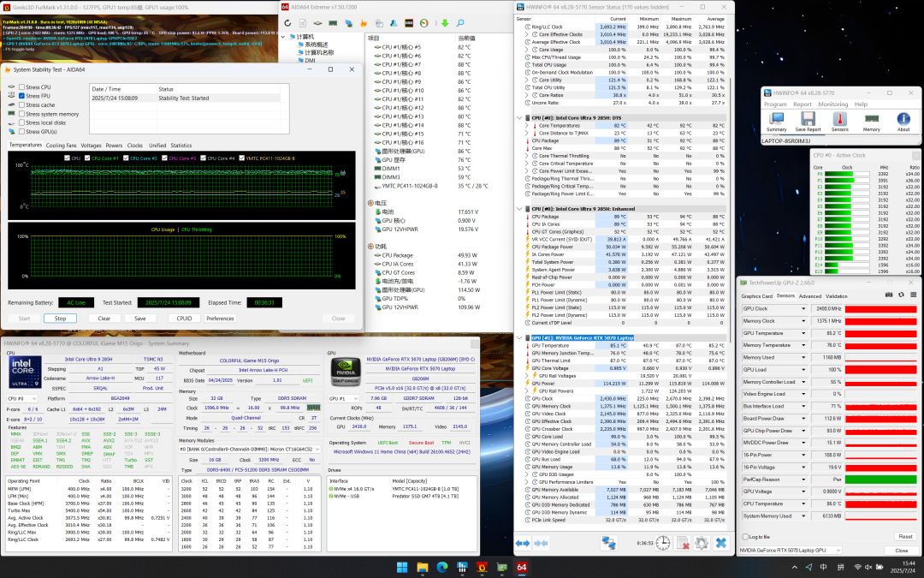Click the AIDA64 flame stability test icon
Viewport: 924px width, 578px height.
click(364, 23)
